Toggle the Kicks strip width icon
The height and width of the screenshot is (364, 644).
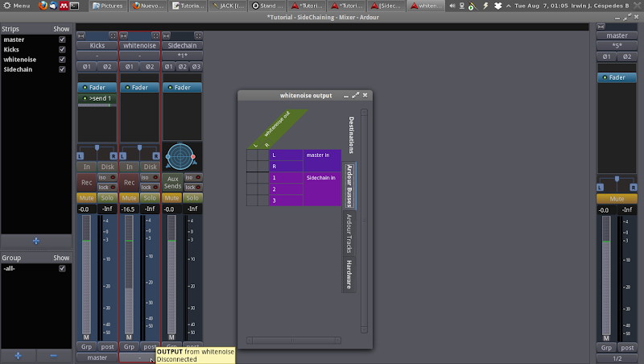tap(81, 35)
